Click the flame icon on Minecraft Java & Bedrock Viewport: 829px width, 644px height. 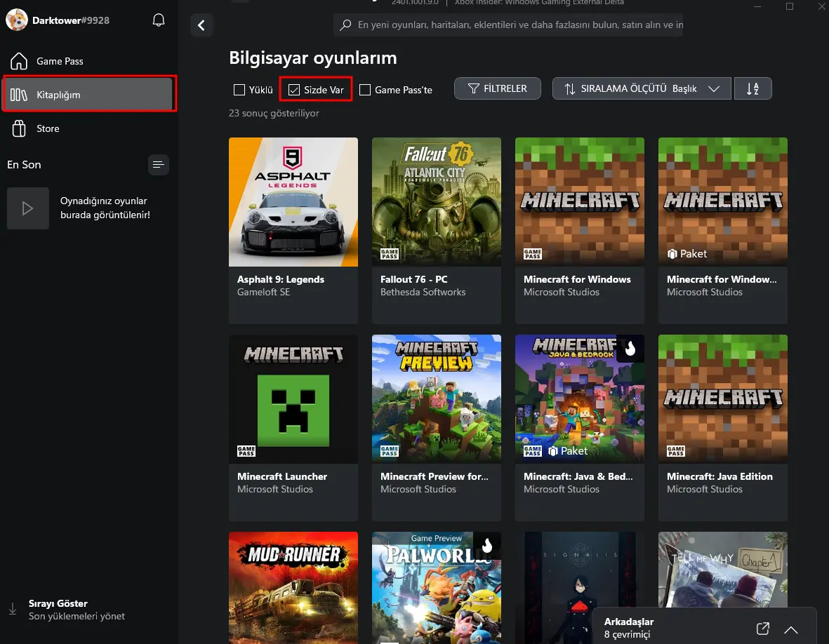(630, 348)
